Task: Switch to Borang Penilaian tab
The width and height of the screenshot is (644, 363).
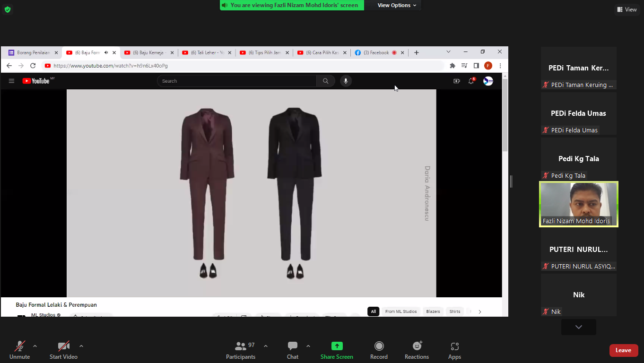Action: coord(31,52)
